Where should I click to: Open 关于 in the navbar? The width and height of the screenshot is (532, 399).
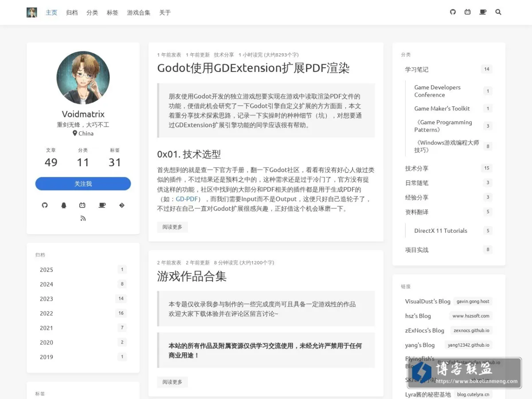coord(165,12)
